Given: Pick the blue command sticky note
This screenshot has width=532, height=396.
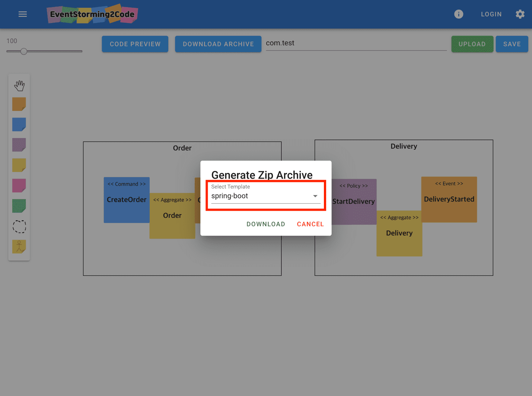Looking at the screenshot, I should (x=19, y=124).
